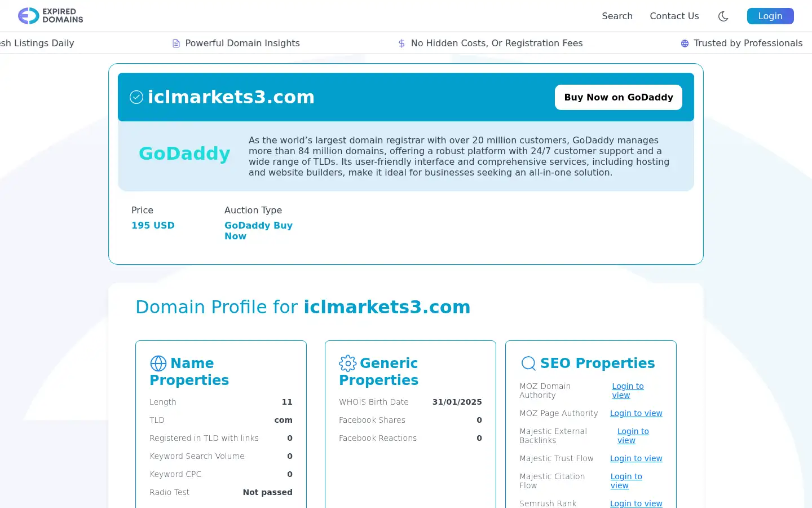The height and width of the screenshot is (508, 812).
Task: Click Login to view for MOZ Domain Authority
Action: (x=628, y=391)
